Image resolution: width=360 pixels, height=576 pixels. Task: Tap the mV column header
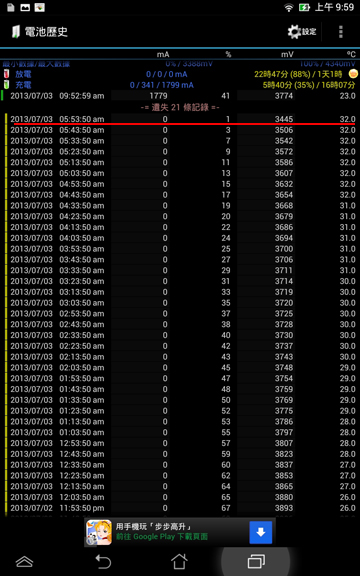pos(288,54)
